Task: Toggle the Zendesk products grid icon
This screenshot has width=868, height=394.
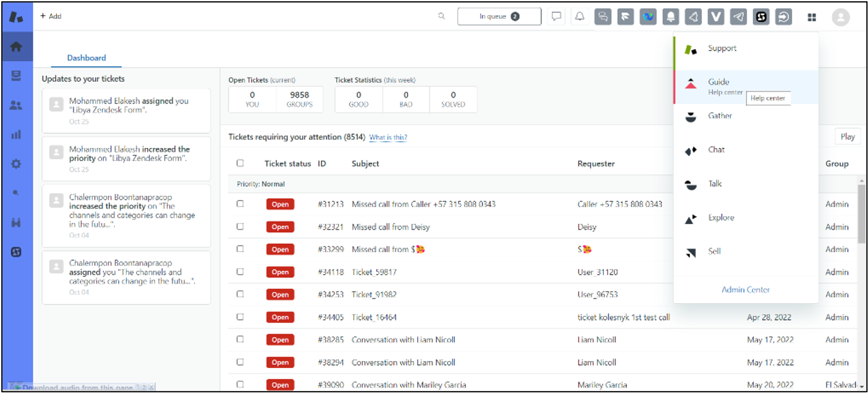Action: pyautogui.click(x=812, y=17)
